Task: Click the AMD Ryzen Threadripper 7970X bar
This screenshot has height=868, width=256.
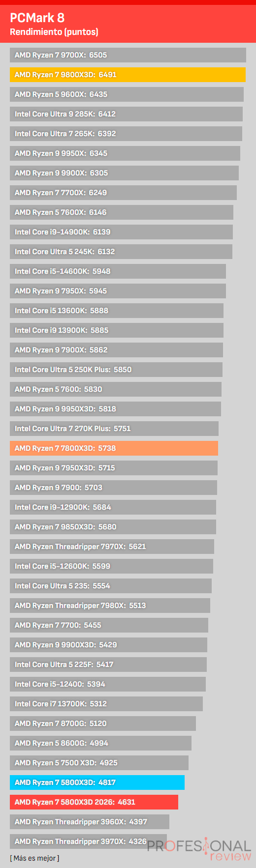Action: click(x=112, y=547)
